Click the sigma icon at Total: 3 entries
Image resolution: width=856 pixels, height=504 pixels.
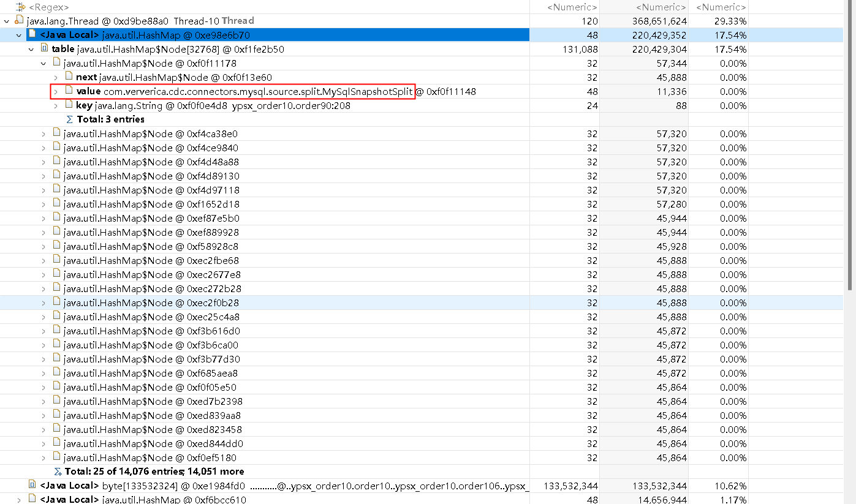pos(69,119)
